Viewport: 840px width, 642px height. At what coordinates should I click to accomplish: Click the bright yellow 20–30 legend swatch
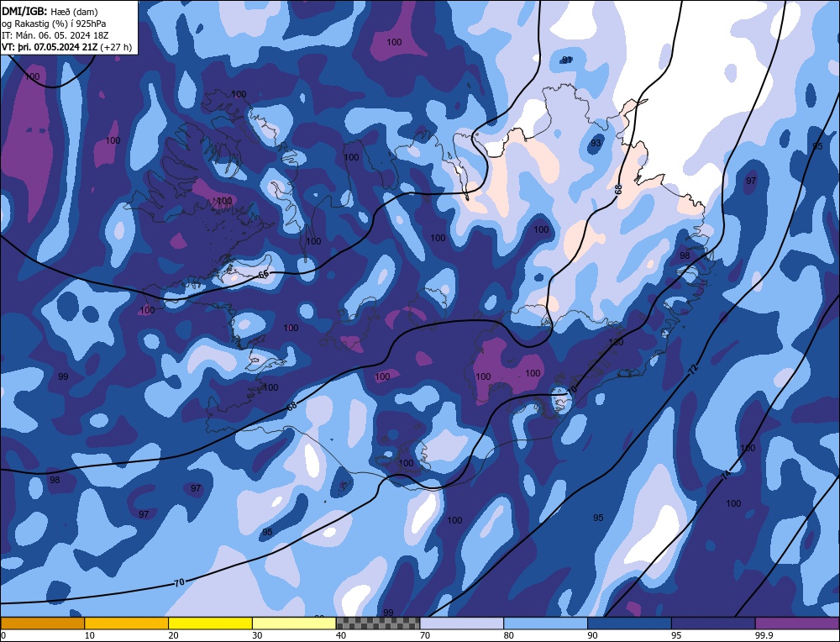point(210,624)
